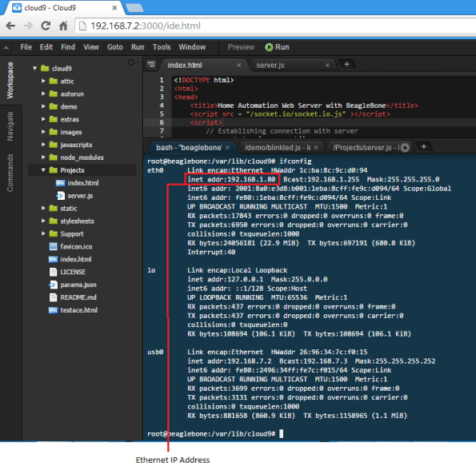The width and height of the screenshot is (476, 470).
Task: Click the stylesheets folder icon
Action: pos(54,221)
